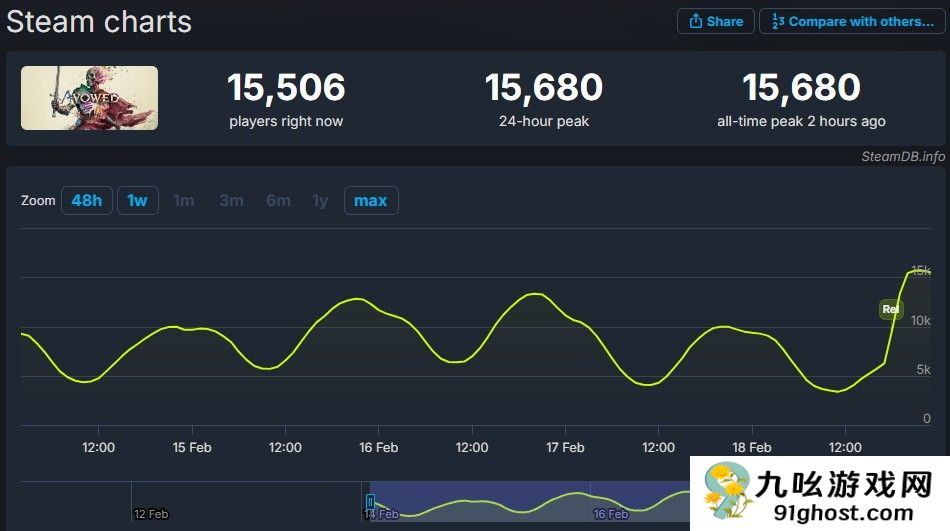Click the Zoom label

[38, 201]
